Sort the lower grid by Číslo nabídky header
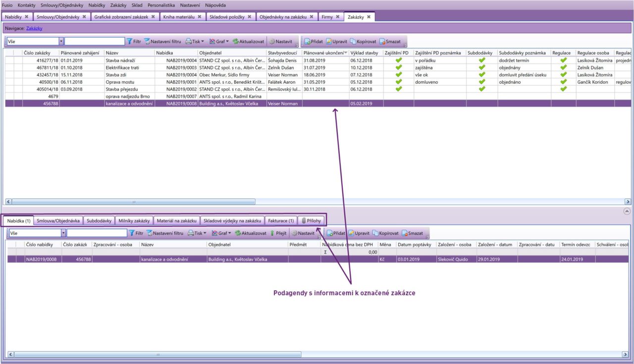 (43, 245)
